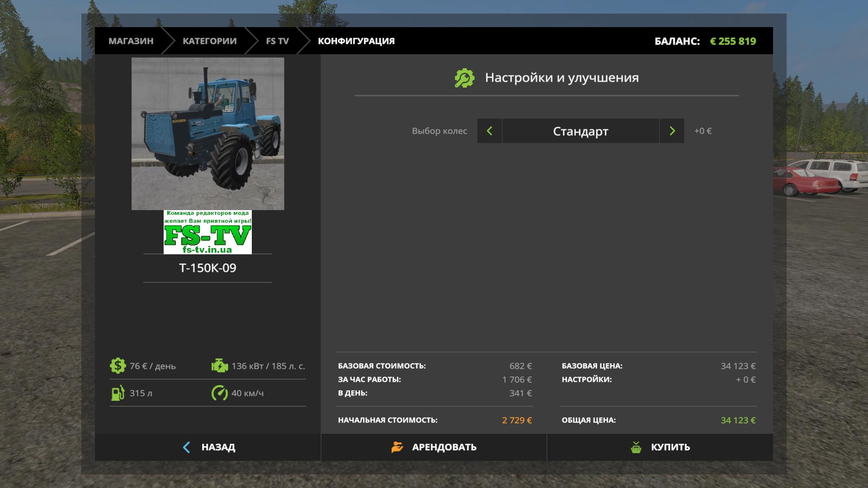
Task: Go to КАТЕГОРИИ breadcrumb
Action: click(210, 41)
